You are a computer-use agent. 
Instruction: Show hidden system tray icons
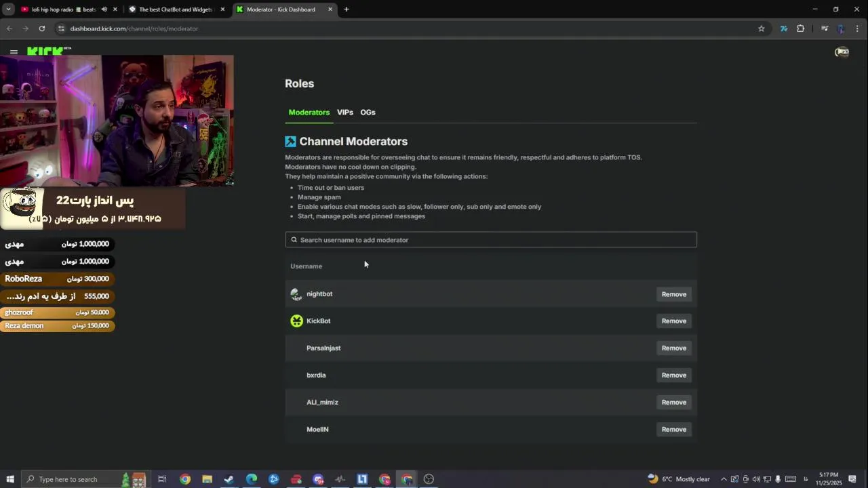723,479
